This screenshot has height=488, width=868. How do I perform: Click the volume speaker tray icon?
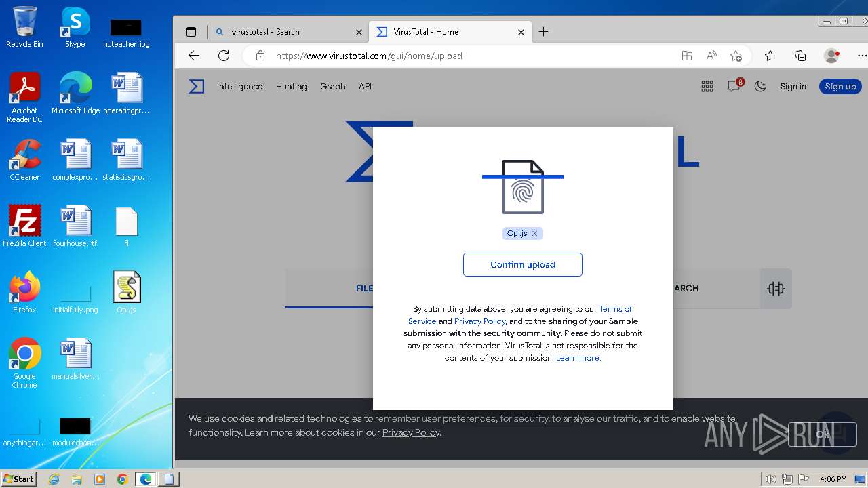[x=770, y=479]
